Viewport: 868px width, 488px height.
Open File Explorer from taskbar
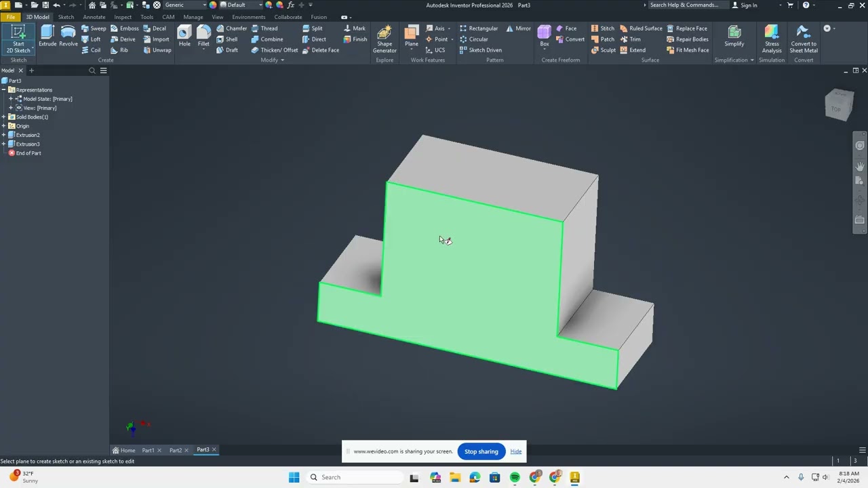pos(454,477)
